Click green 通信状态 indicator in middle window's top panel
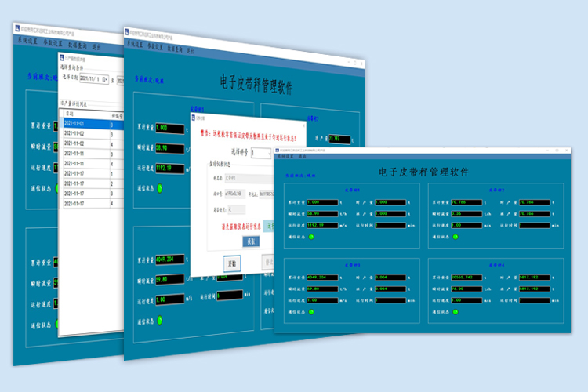 (x=159, y=187)
